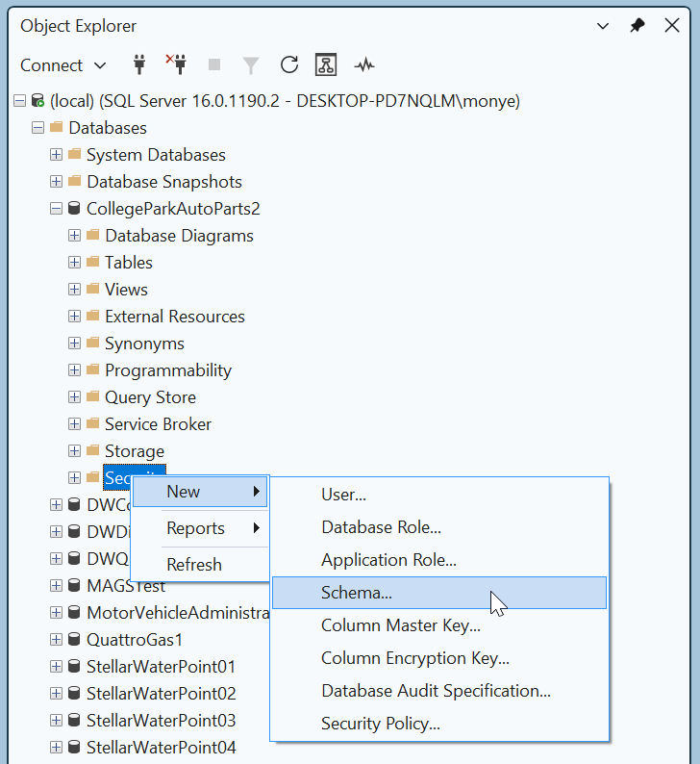Select the Views tree item label
The width and height of the screenshot is (700, 764).
126,290
